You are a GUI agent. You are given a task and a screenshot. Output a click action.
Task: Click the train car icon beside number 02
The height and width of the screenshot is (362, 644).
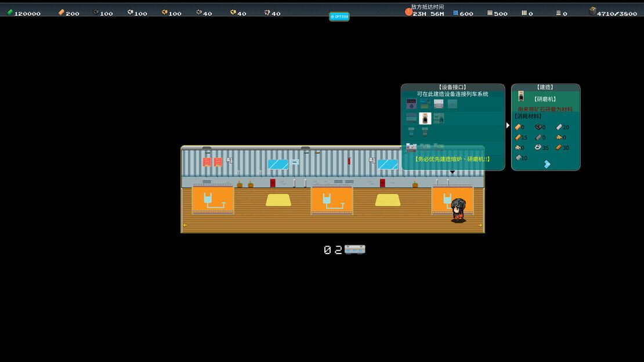click(x=355, y=249)
